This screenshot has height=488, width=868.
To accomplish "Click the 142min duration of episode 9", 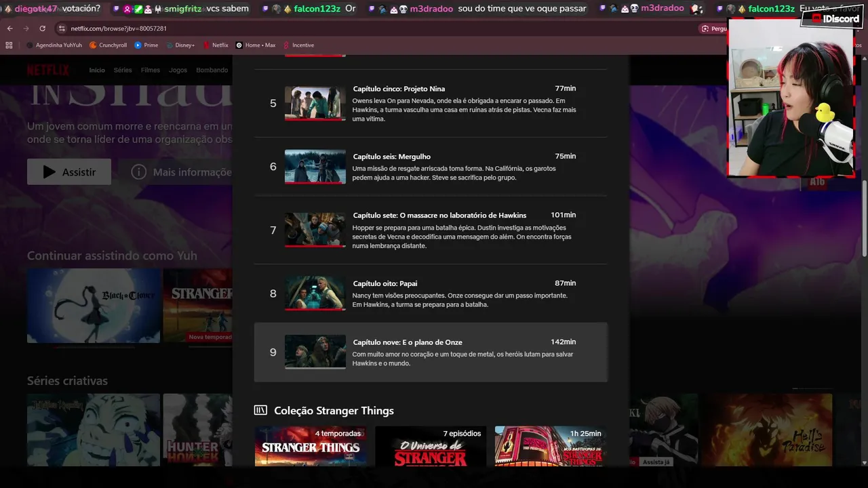I will [x=564, y=342].
